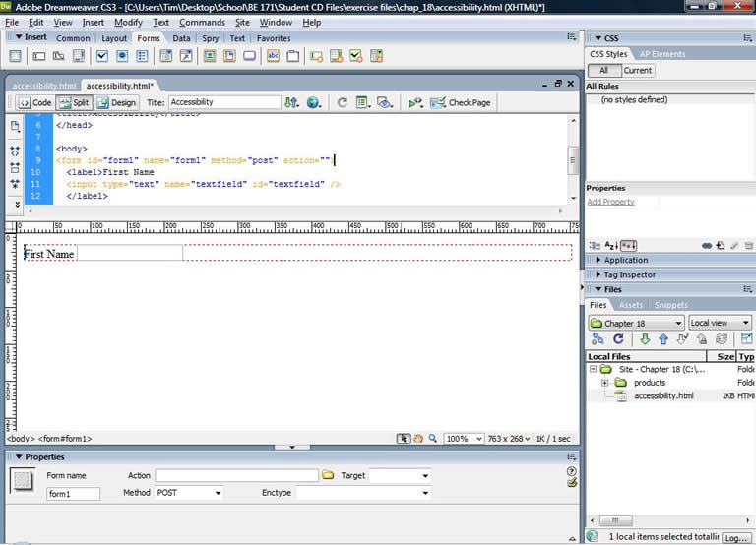Open the Enctype dropdown
This screenshot has width=756, height=545.
pos(362,493)
